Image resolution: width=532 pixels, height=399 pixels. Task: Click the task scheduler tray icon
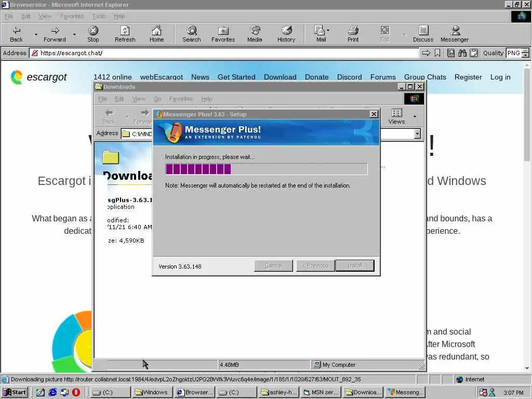tap(483, 392)
